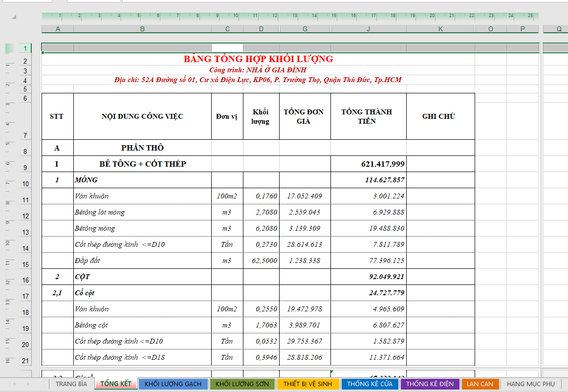The height and width of the screenshot is (392, 568).
Task: Click the TỔNG ĐƠN GIÁ header cell
Action: click(x=305, y=116)
